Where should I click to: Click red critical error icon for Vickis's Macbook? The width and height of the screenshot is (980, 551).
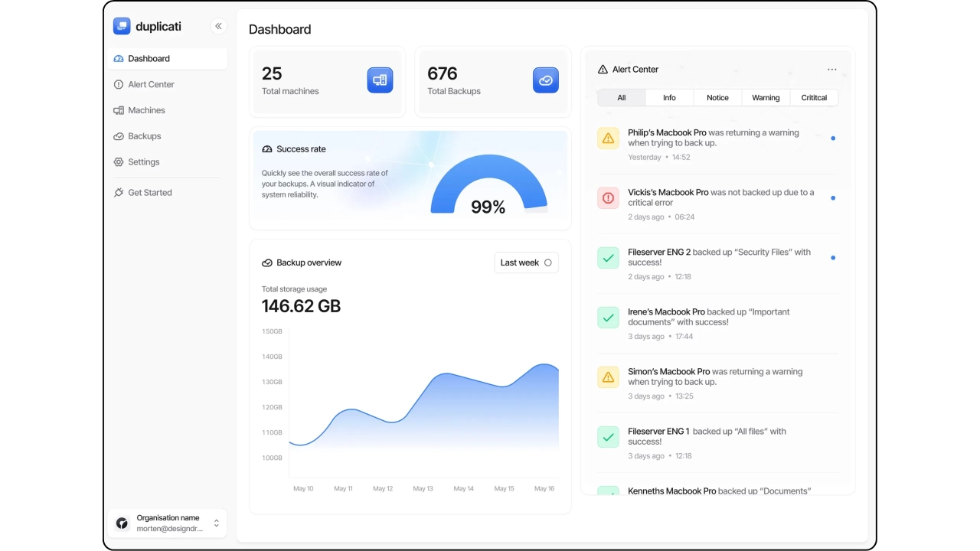(608, 198)
